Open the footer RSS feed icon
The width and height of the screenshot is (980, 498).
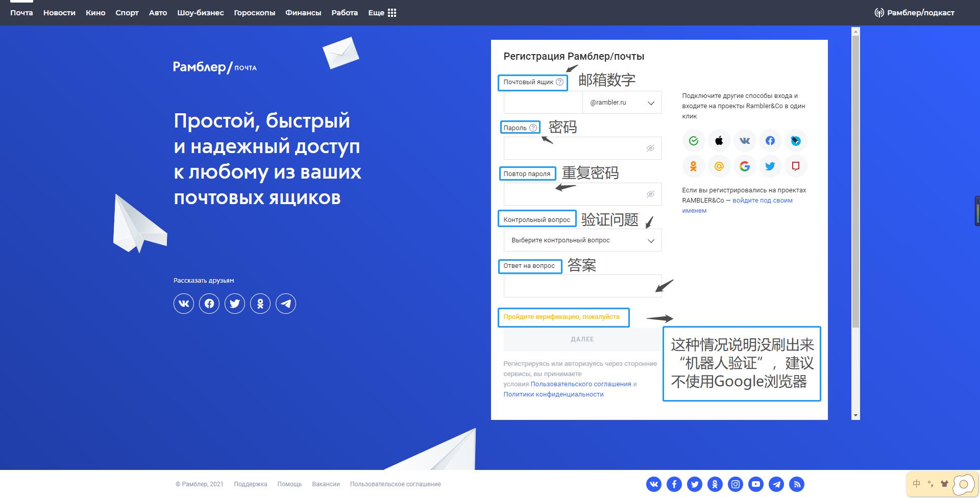click(797, 484)
